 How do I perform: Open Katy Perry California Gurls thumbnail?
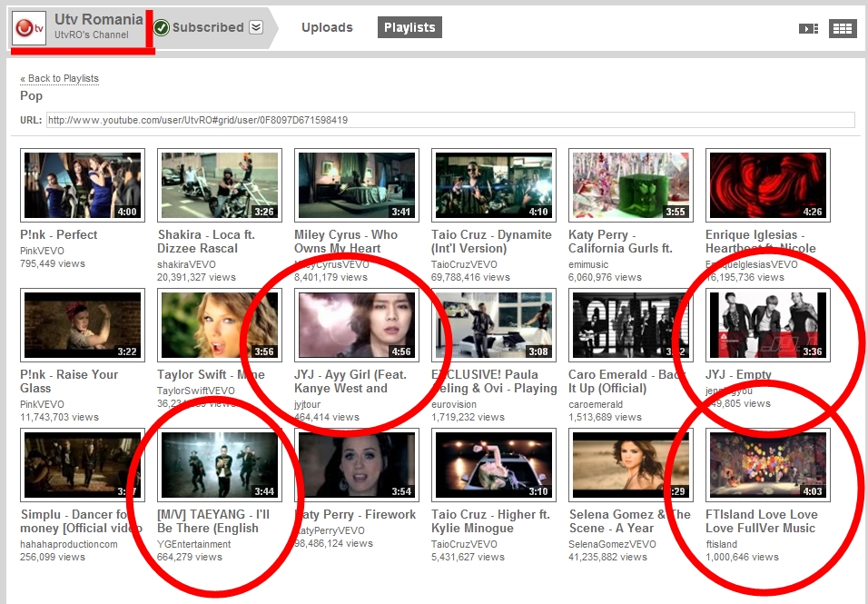pyautogui.click(x=631, y=185)
